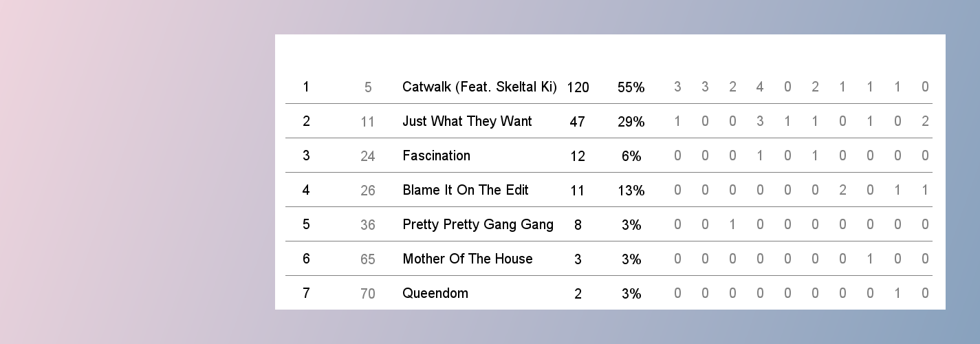Viewport: 980px width, 344px height.
Task: Click the overall rank 11 number
Action: (x=368, y=122)
